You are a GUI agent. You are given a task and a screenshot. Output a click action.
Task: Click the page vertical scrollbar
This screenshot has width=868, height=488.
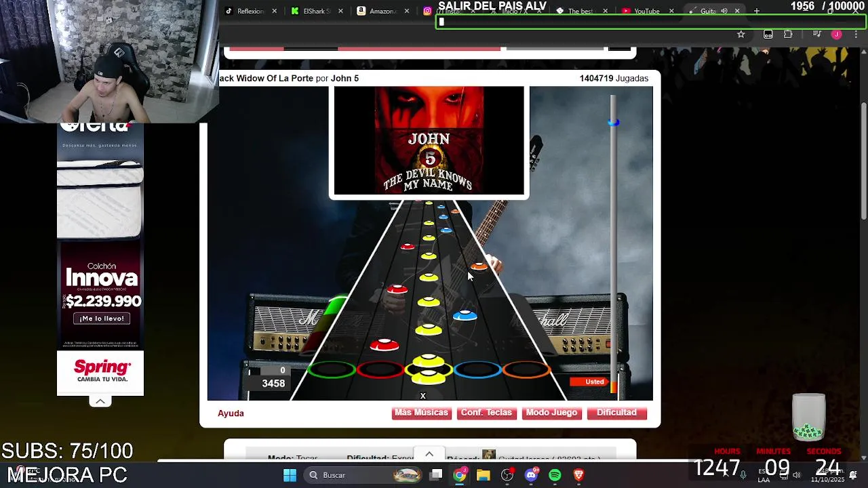coord(863,160)
